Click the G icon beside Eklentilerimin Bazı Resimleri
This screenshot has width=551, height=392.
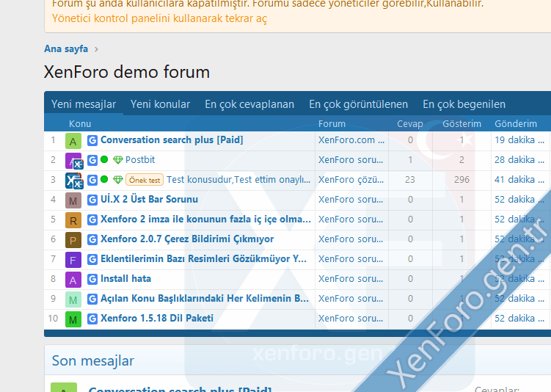[x=92, y=259]
